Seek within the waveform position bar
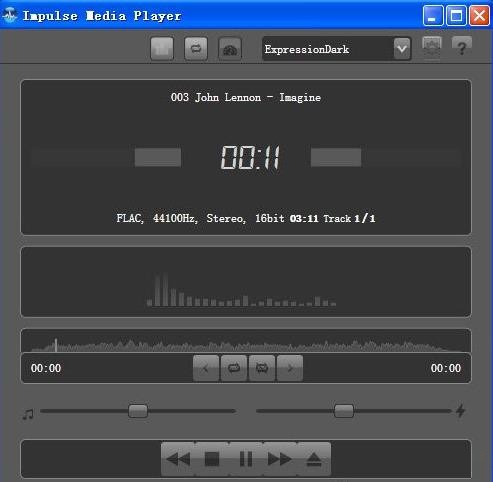493x482 pixels. point(246,341)
